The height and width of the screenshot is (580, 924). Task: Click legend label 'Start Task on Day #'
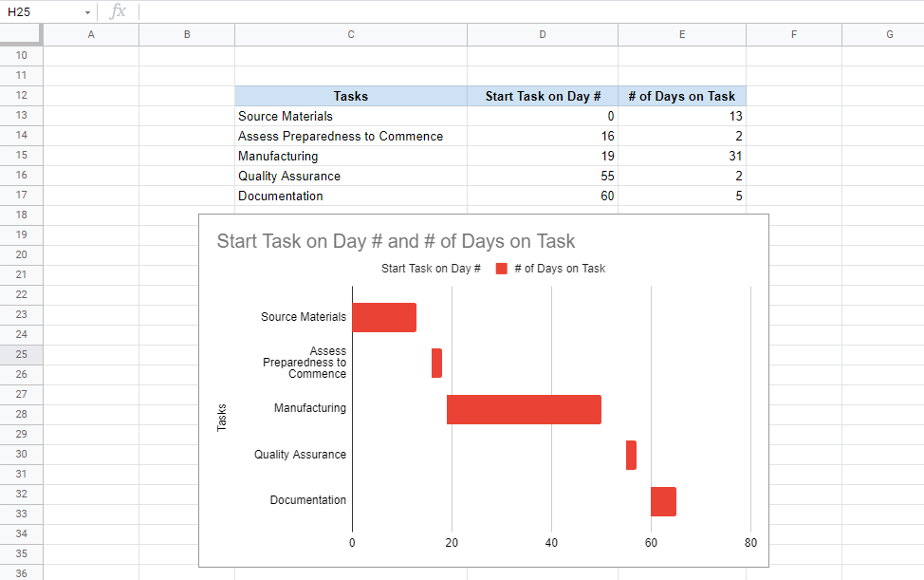431,269
